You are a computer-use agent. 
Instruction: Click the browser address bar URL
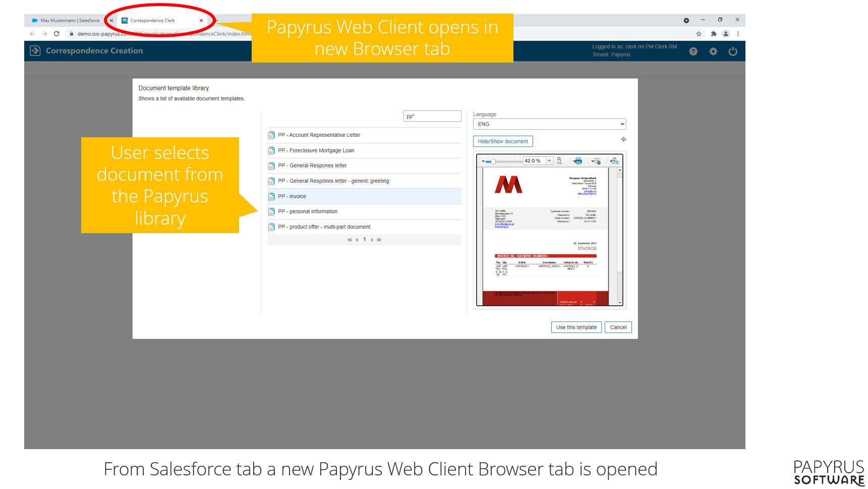coord(164,34)
